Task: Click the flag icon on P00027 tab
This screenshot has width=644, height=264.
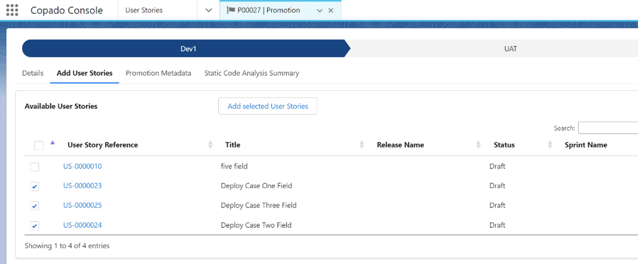Action: click(231, 10)
